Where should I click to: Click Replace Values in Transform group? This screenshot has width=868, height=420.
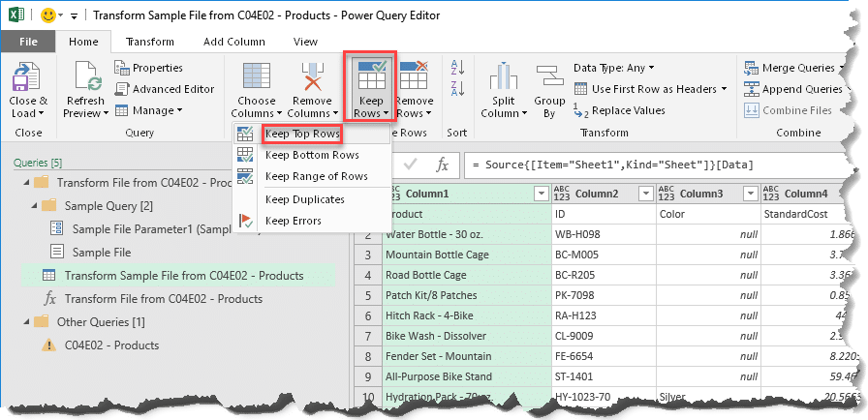point(619,110)
